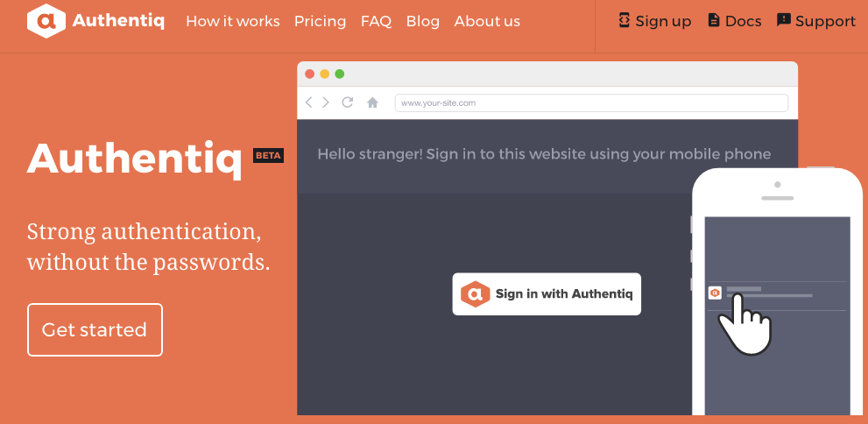This screenshot has width=868, height=424.
Task: Open the About us page
Action: (x=487, y=22)
